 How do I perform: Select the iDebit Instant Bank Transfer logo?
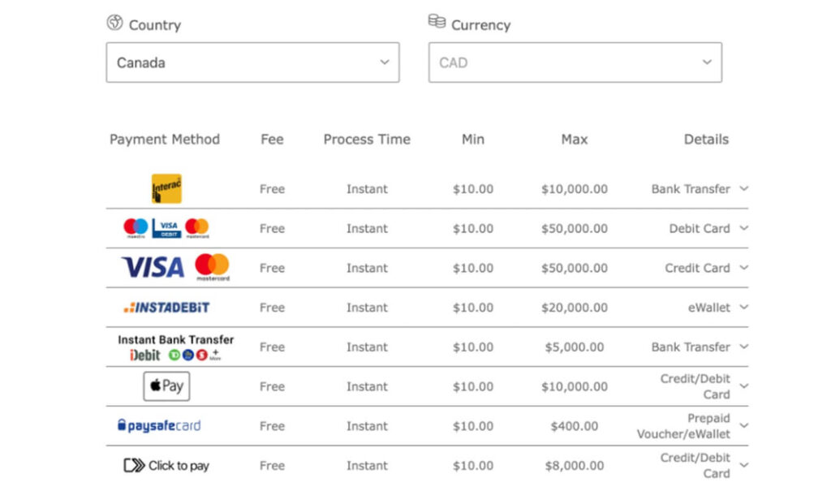[175, 347]
